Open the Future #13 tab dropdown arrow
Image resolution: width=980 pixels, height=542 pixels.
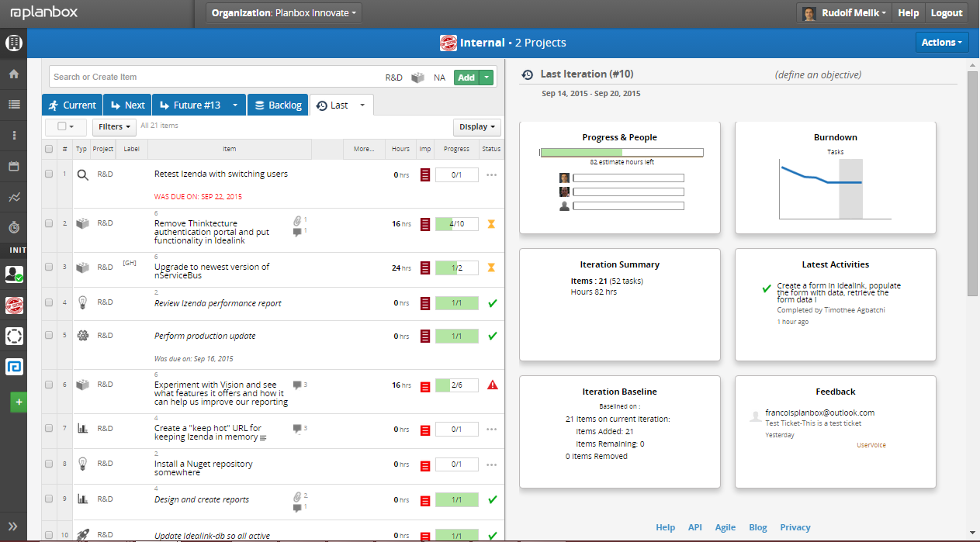click(235, 105)
